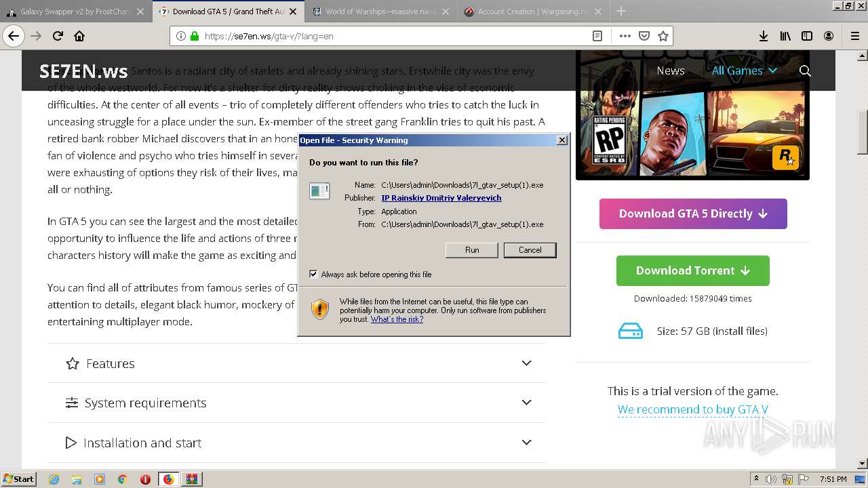
Task: Open the All Games dropdown
Action: tap(744, 70)
